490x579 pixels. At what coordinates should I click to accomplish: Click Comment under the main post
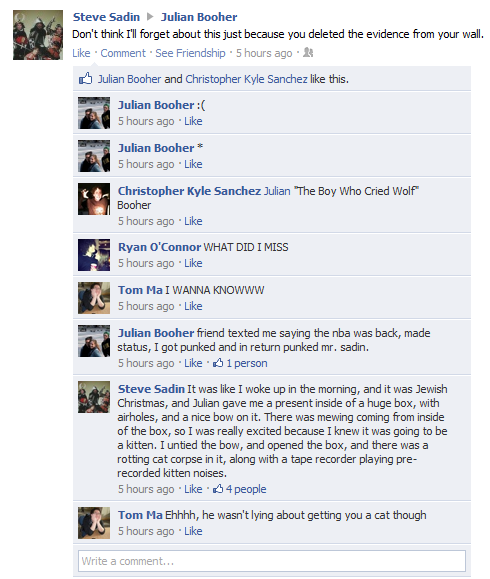point(123,53)
